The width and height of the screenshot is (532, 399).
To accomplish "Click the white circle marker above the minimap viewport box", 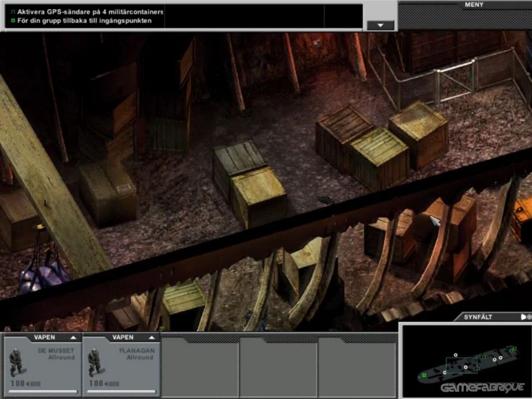I will click(455, 355).
